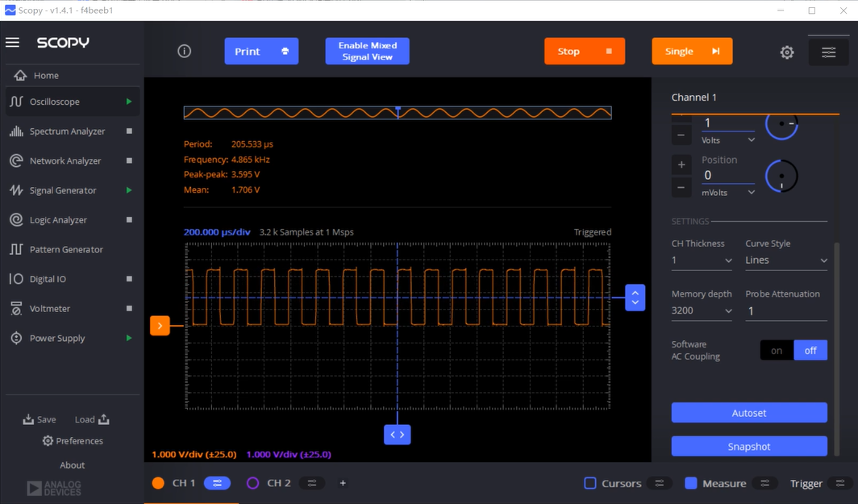Click the Stop button
Viewport: 858px width, 504px height.
click(x=585, y=52)
